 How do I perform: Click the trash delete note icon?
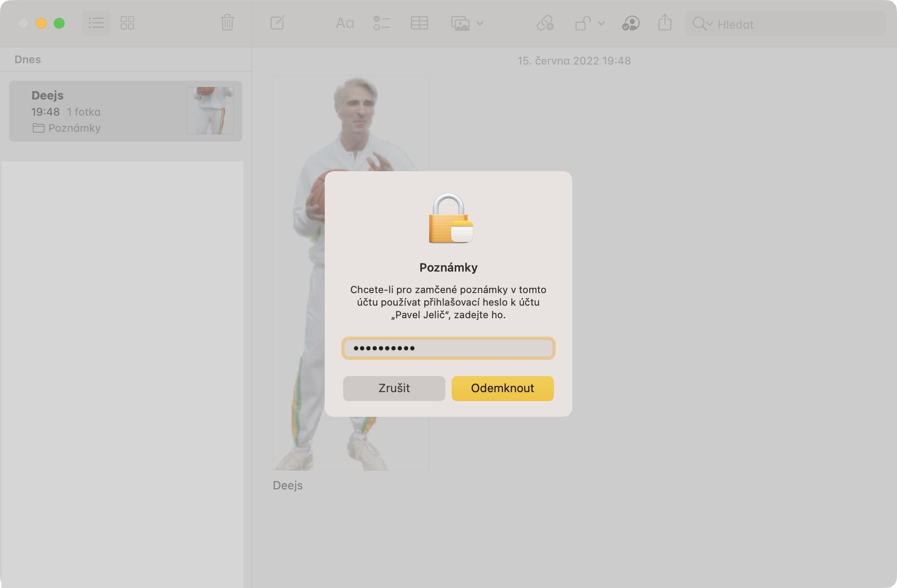tap(227, 23)
